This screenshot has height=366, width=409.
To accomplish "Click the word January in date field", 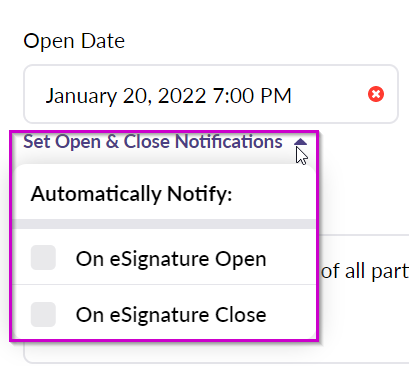I will click(81, 96).
